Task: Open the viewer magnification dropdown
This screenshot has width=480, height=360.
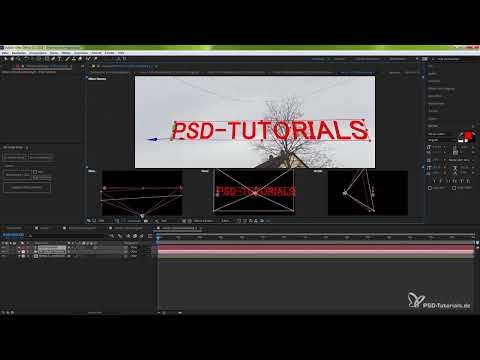Action: pyautogui.click(x=101, y=221)
